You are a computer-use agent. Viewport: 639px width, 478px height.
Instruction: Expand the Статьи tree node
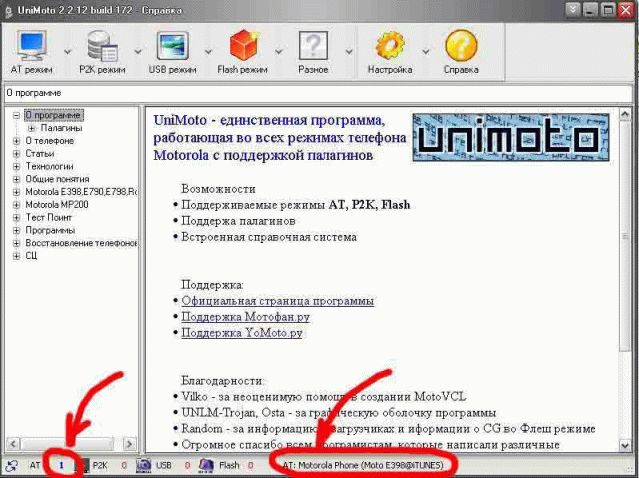point(16,154)
